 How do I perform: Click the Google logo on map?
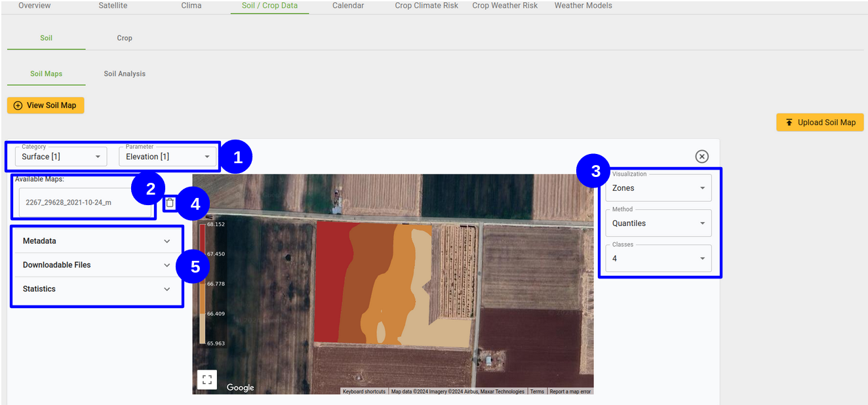point(240,387)
